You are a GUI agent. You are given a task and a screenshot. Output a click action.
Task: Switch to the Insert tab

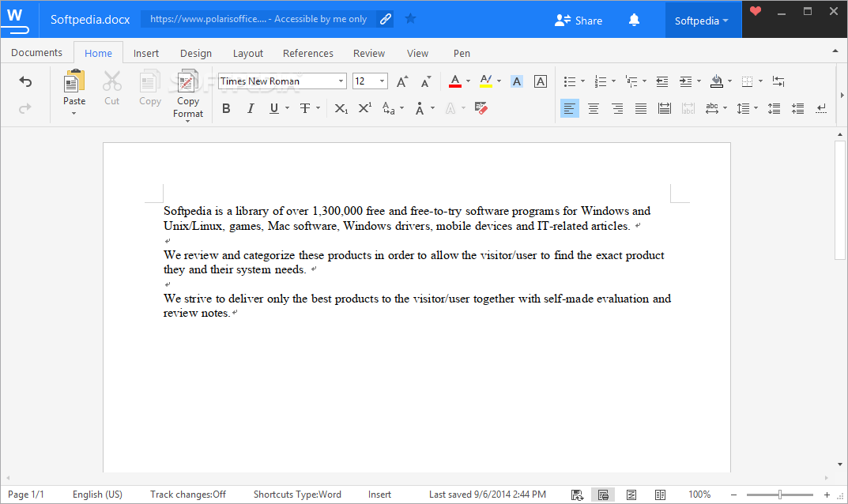coord(146,53)
